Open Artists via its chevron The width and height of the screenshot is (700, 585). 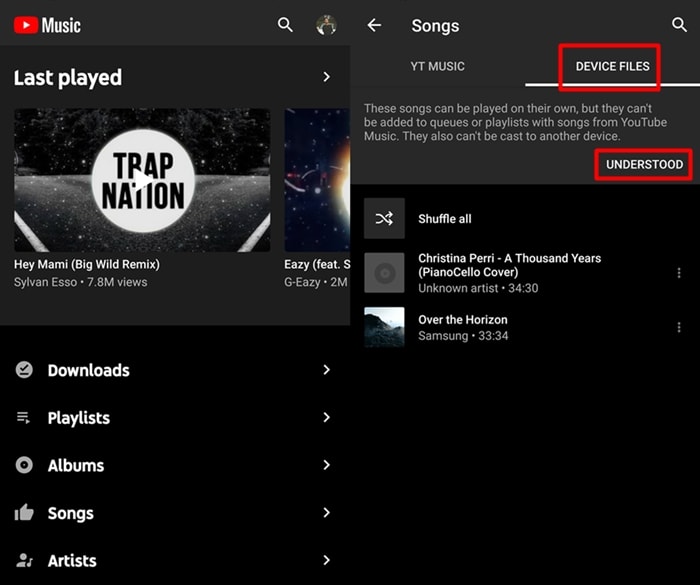click(x=326, y=560)
